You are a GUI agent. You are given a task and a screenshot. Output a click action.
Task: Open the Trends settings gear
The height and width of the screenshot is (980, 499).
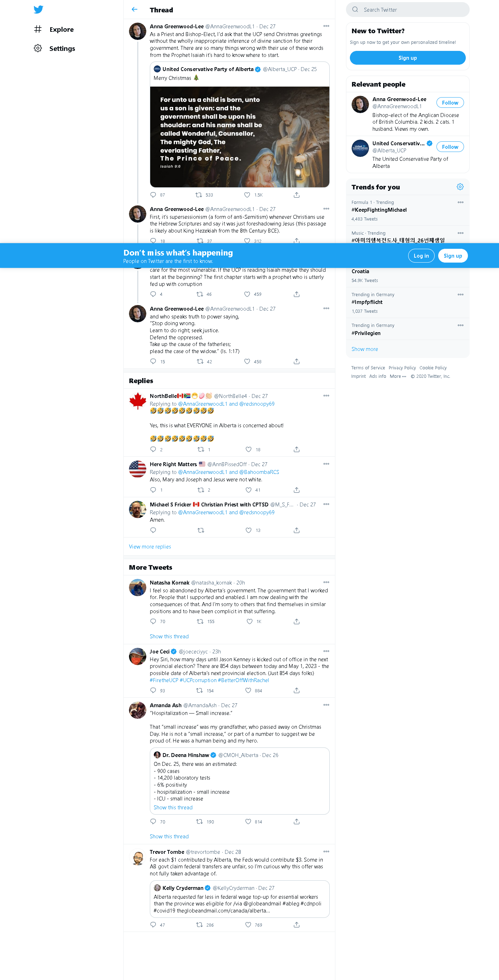[460, 187]
